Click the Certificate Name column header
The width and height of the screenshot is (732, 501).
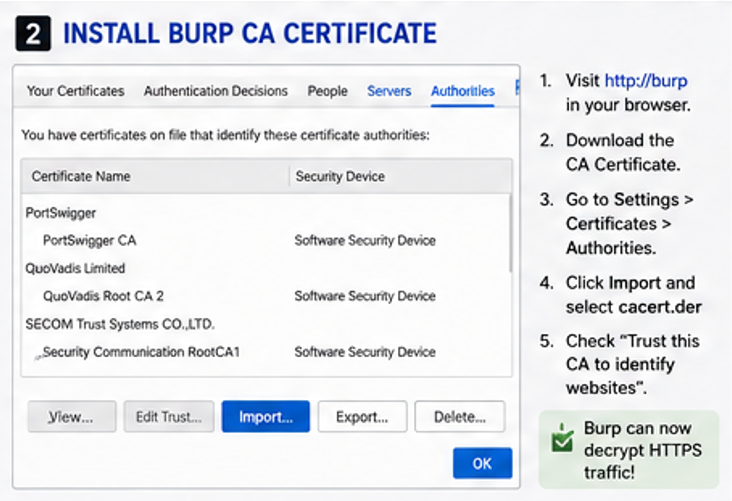pos(155,176)
